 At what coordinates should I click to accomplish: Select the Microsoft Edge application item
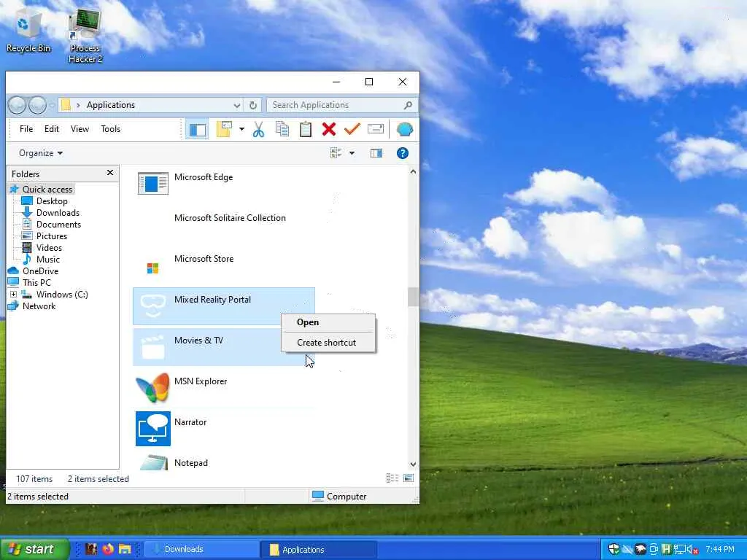pyautogui.click(x=224, y=183)
